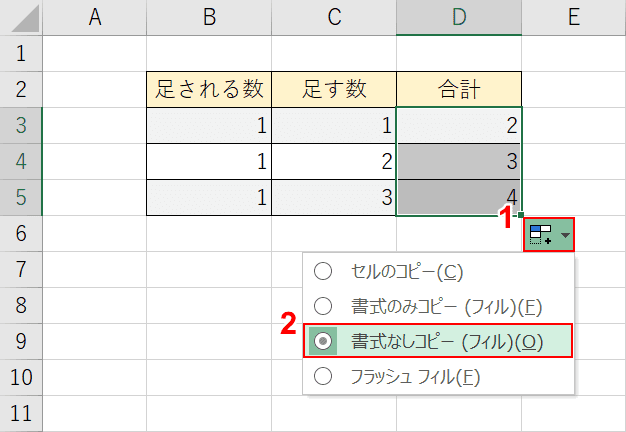The image size is (626, 432).
Task: Select cell C4 containing 2
Action: click(x=334, y=161)
